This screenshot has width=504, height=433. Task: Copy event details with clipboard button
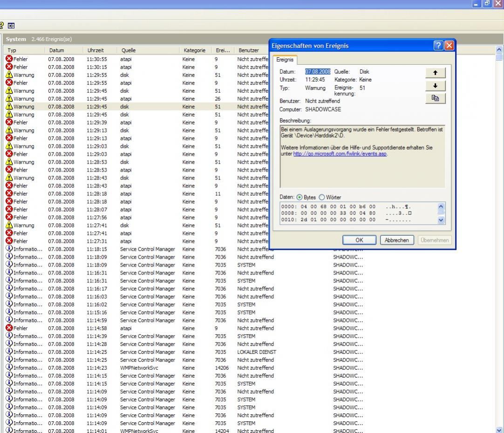point(435,98)
